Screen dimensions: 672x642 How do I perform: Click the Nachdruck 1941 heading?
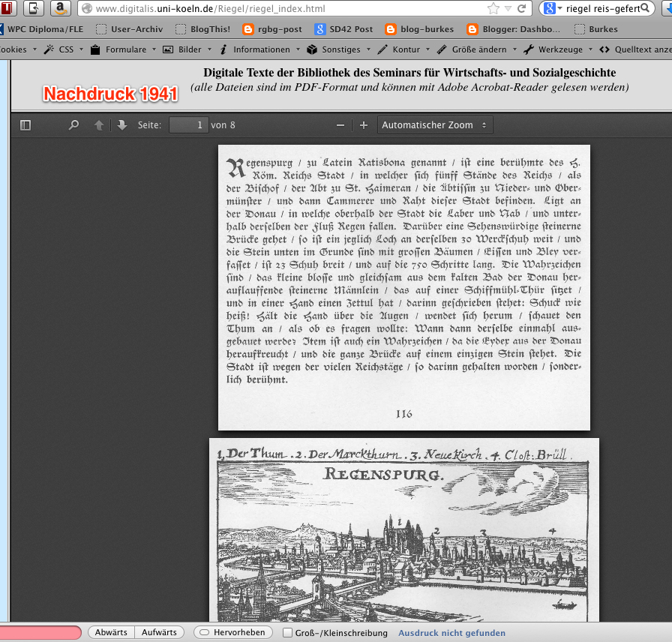coord(110,94)
